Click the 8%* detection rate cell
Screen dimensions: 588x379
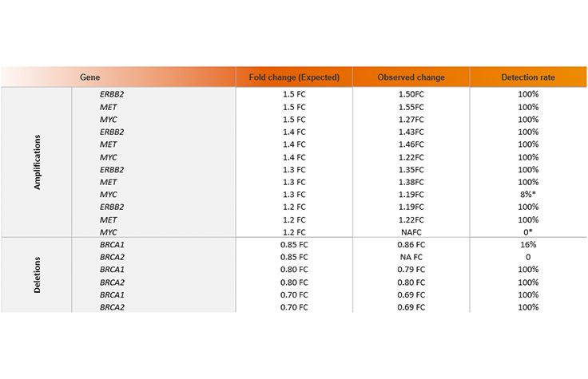coord(528,193)
